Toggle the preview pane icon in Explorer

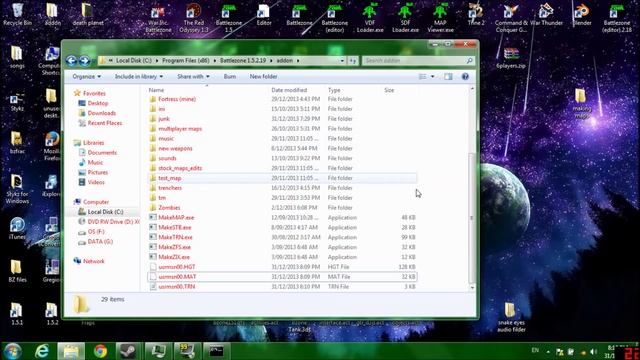(448, 77)
